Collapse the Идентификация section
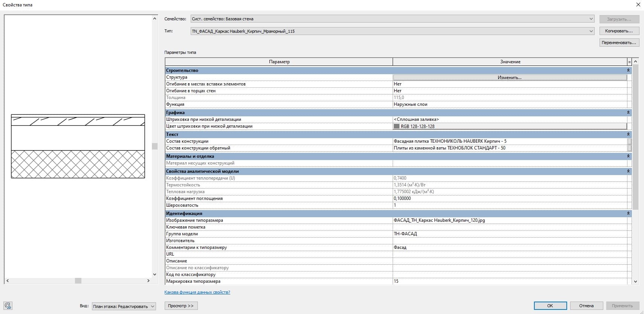 [x=628, y=213]
